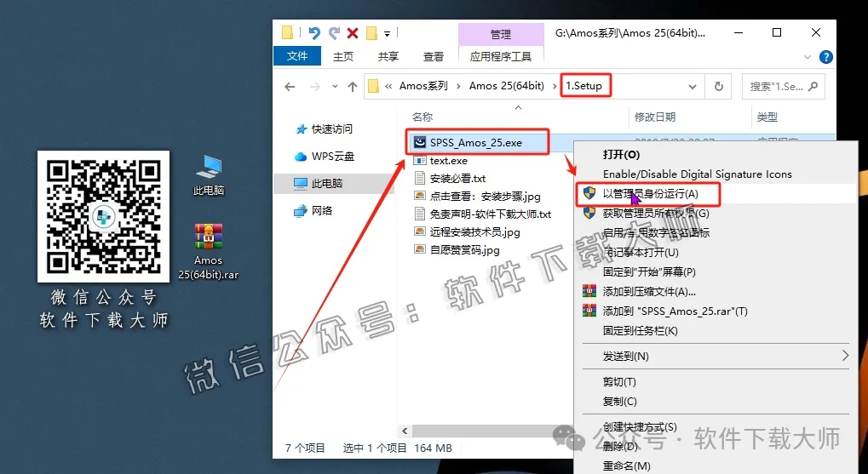Choose 打开(O) from context menu
The image size is (868, 474).
pos(621,154)
